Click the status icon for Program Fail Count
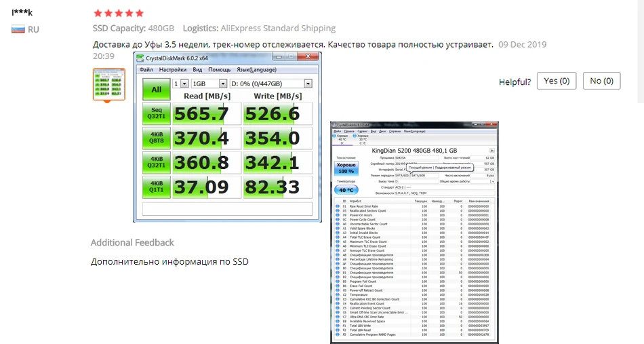 pos(338,282)
